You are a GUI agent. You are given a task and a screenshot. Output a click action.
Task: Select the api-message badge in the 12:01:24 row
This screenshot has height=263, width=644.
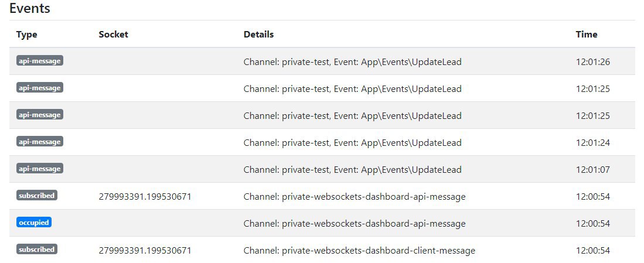[x=40, y=142]
